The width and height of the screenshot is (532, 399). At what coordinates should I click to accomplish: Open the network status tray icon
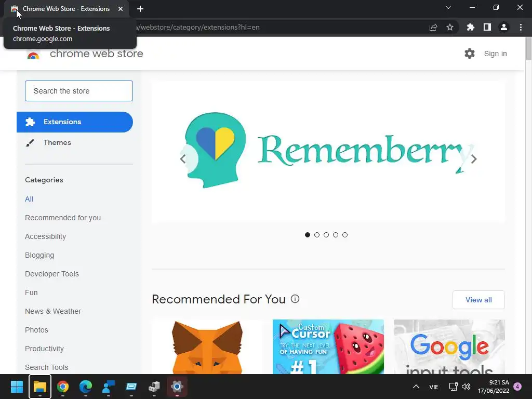click(x=453, y=387)
